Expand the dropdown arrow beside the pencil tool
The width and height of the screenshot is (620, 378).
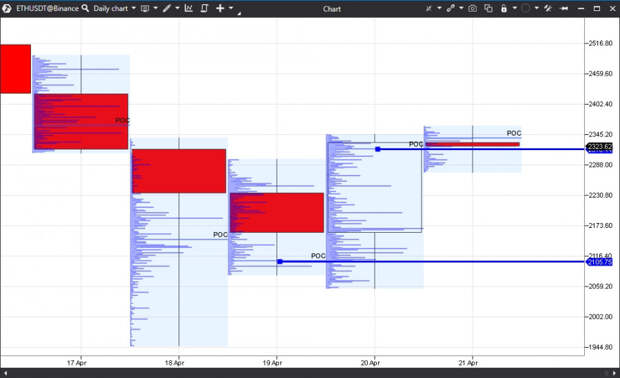[177, 8]
